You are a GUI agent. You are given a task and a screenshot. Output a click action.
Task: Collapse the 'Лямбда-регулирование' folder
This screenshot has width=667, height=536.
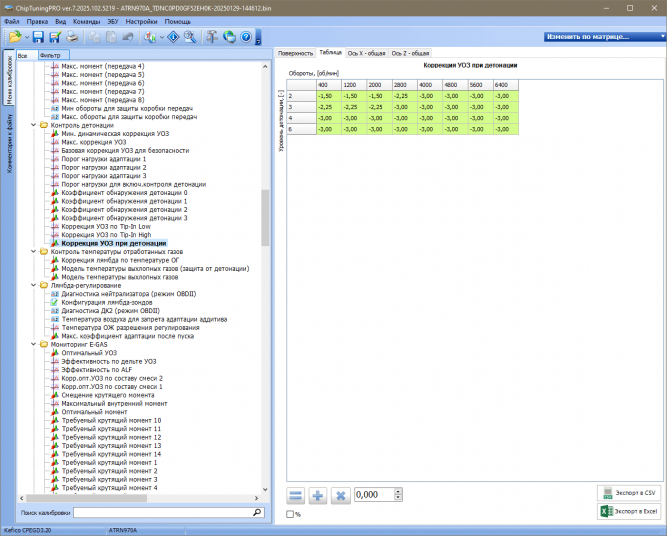pos(34,285)
